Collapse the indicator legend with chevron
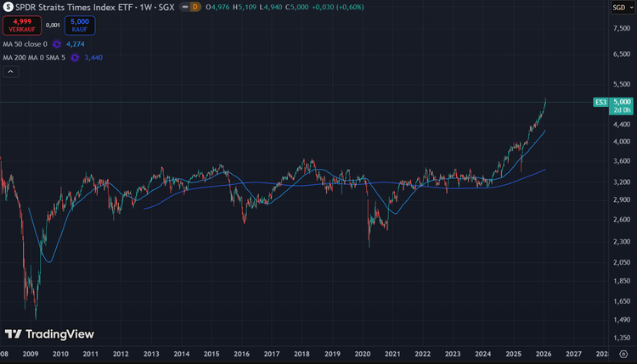This screenshot has height=364, width=637. point(11,72)
